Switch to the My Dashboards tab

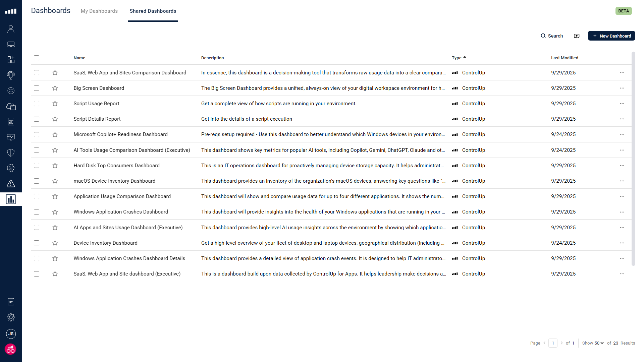[99, 11]
